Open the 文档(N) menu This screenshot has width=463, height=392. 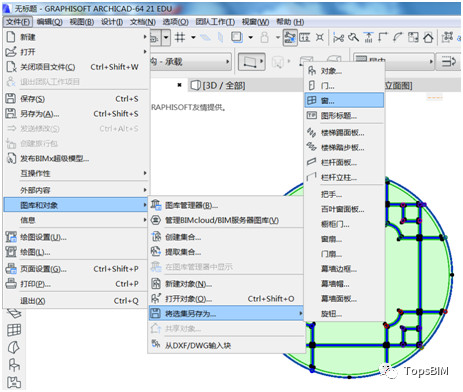click(143, 22)
